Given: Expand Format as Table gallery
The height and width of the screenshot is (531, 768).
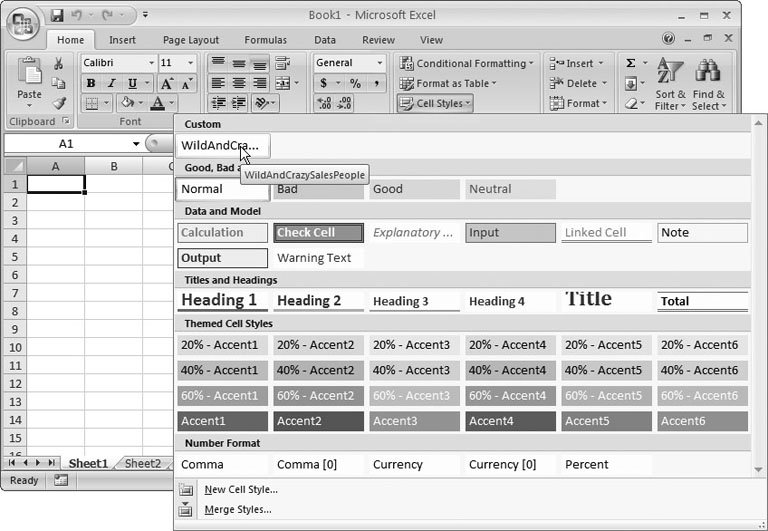Looking at the screenshot, I should [448, 83].
